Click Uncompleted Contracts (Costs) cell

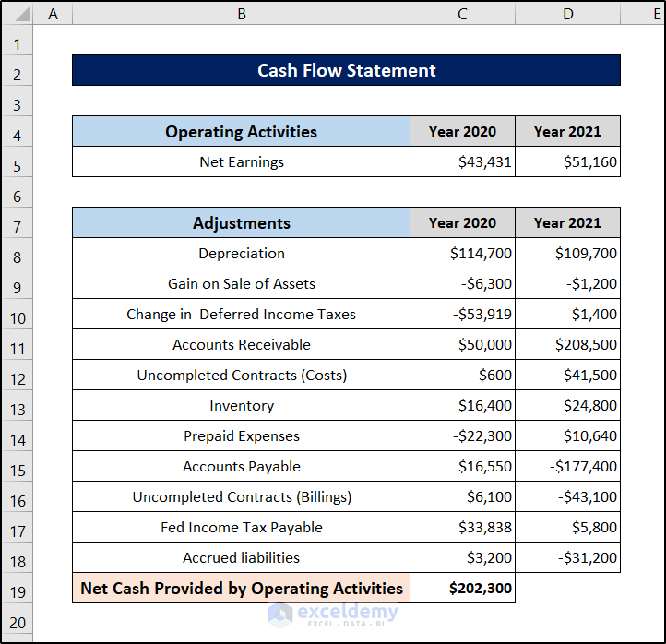242,376
